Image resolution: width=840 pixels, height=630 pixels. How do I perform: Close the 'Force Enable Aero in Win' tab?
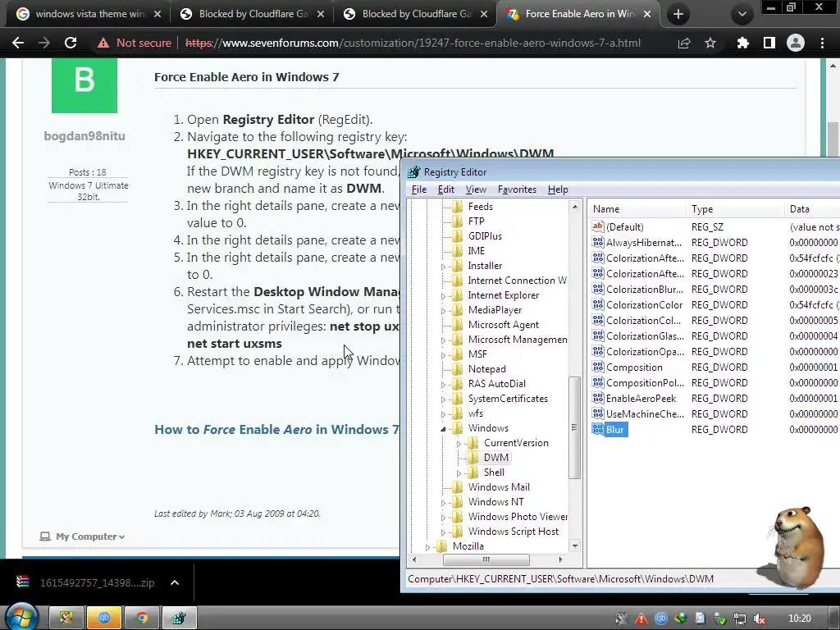(647, 14)
